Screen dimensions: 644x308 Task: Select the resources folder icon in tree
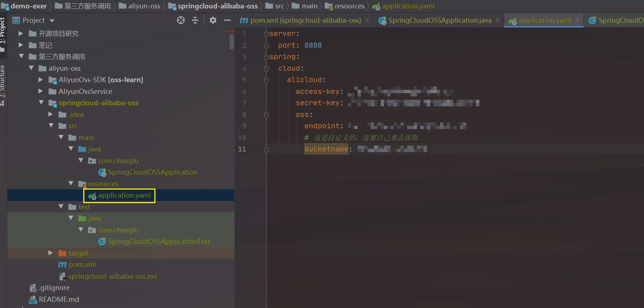(x=83, y=184)
